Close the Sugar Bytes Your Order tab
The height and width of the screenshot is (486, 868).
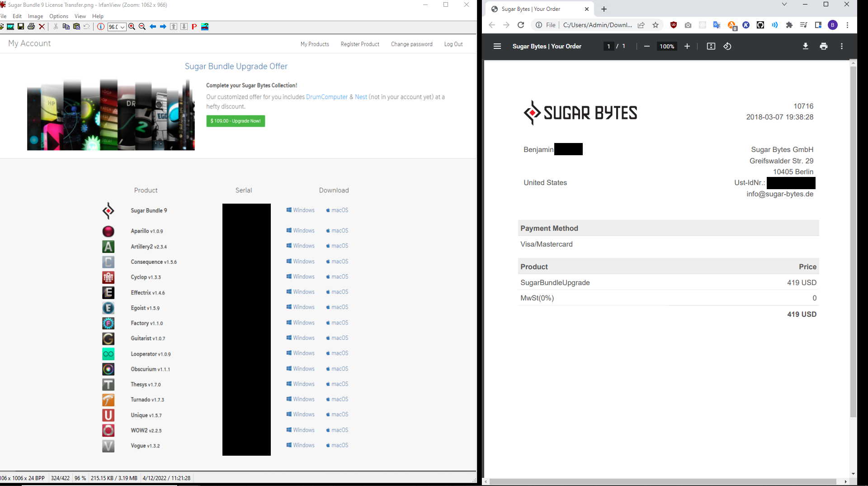click(587, 9)
